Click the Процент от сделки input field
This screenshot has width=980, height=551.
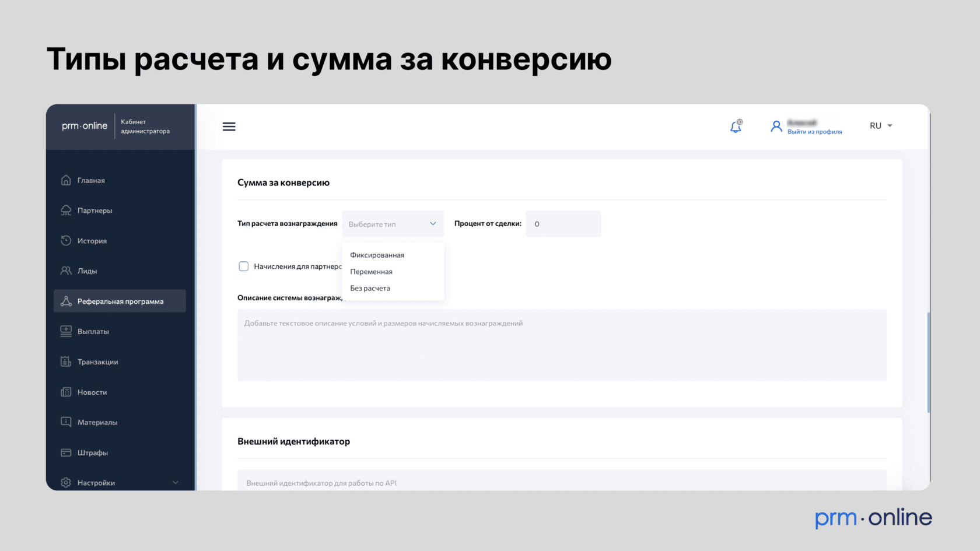tap(563, 224)
